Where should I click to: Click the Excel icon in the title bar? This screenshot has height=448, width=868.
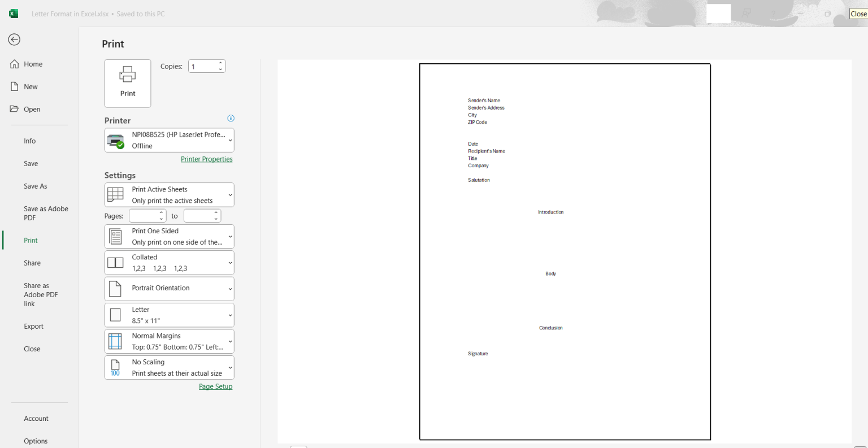click(14, 13)
